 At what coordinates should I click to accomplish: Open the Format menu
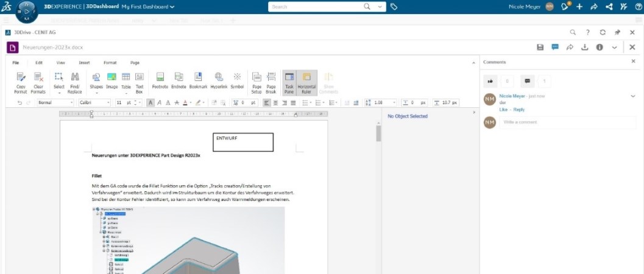[x=110, y=63]
